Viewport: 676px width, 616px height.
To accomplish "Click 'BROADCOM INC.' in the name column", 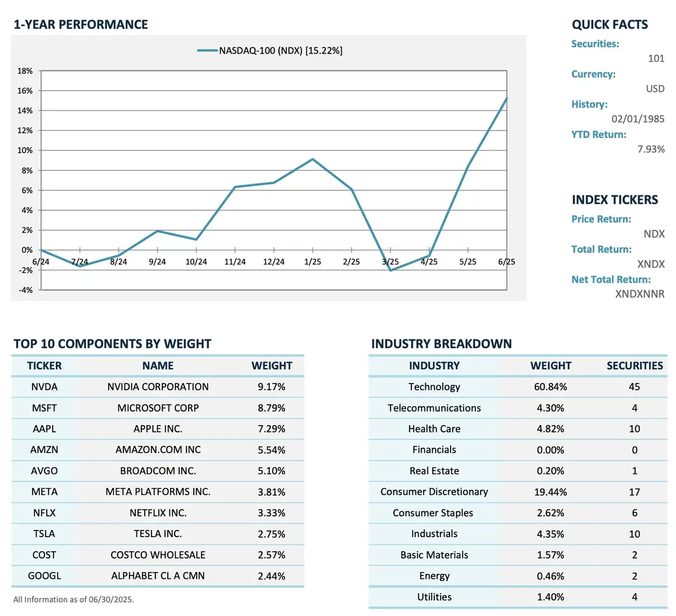I will pyautogui.click(x=158, y=471).
